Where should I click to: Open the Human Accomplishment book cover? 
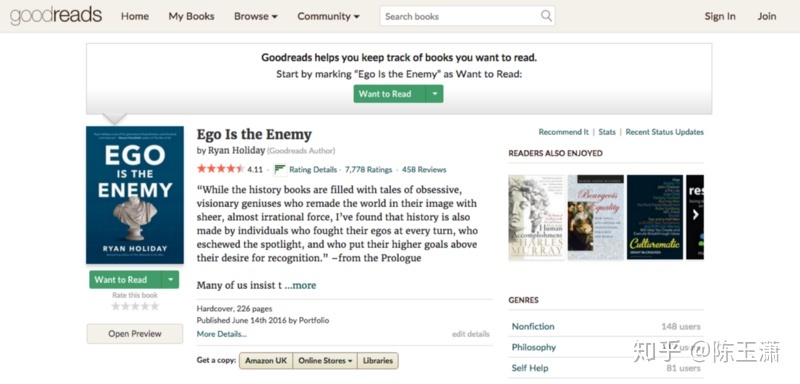click(x=536, y=217)
